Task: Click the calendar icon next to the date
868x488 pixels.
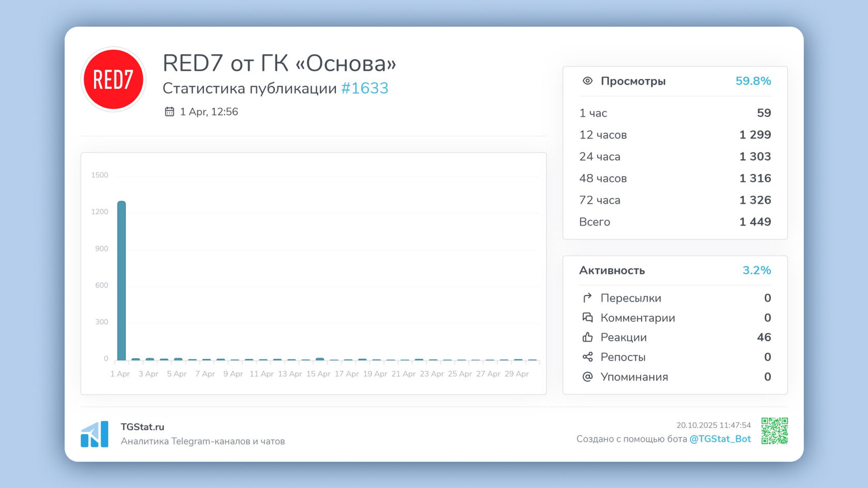Action: pyautogui.click(x=169, y=112)
